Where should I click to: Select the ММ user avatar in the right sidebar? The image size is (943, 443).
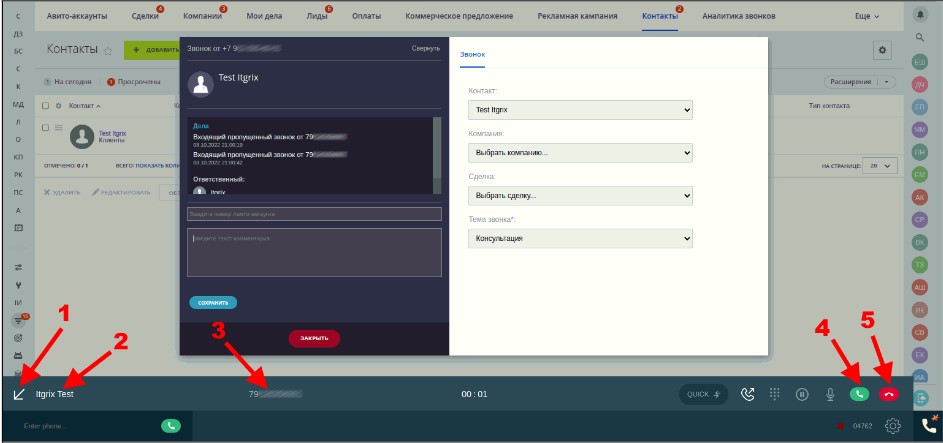920,129
